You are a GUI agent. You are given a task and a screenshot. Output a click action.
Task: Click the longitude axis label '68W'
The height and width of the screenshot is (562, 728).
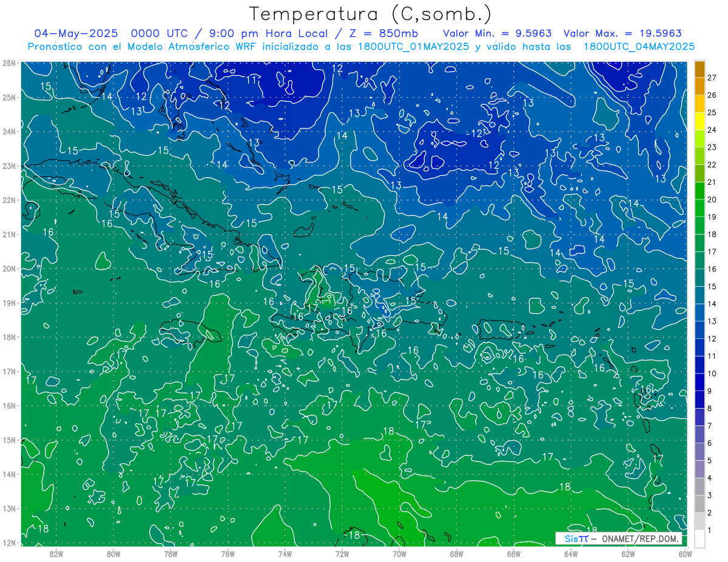457,553
